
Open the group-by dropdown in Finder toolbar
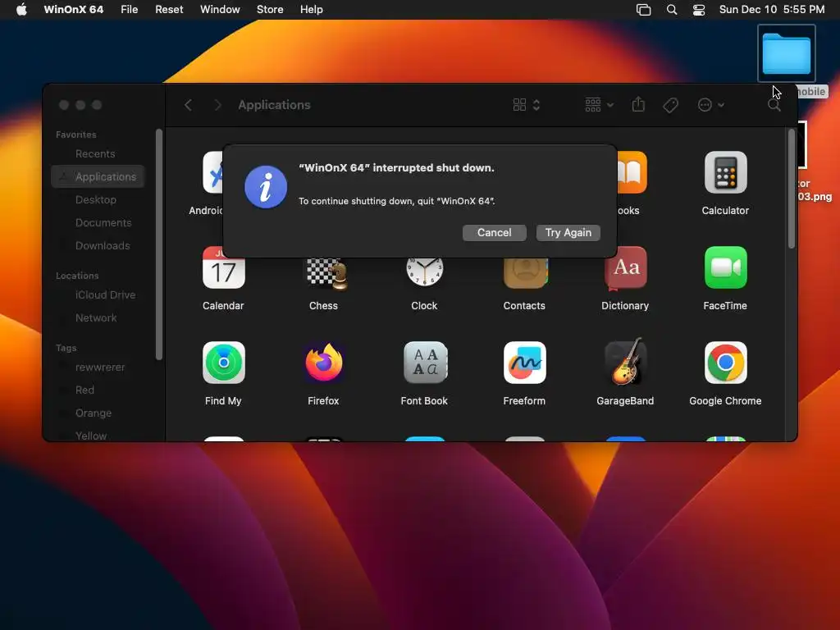pyautogui.click(x=599, y=105)
